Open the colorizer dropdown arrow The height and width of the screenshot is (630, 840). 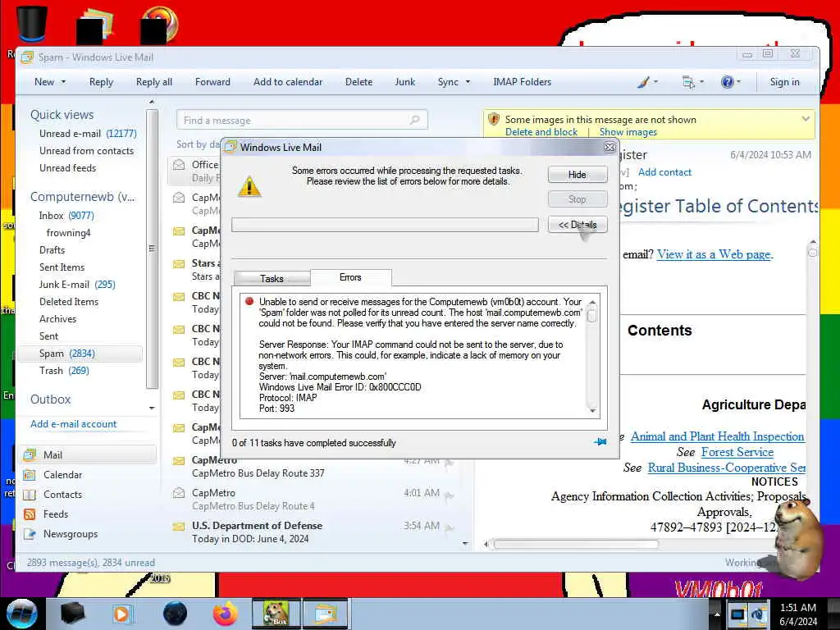pyautogui.click(x=655, y=82)
